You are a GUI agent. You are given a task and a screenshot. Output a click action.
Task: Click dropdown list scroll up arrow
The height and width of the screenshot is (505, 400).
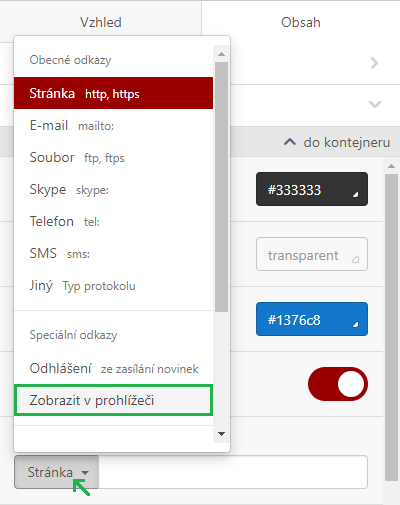tap(221, 54)
